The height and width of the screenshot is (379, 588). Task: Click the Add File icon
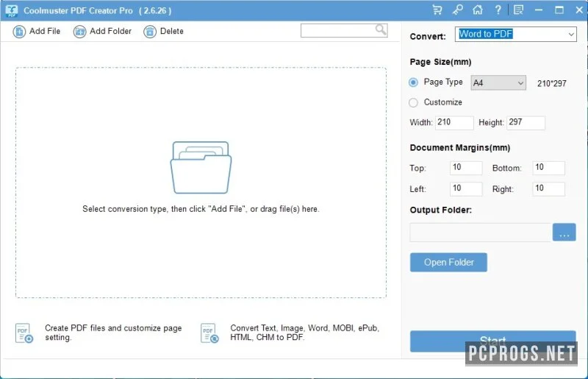pyautogui.click(x=19, y=32)
